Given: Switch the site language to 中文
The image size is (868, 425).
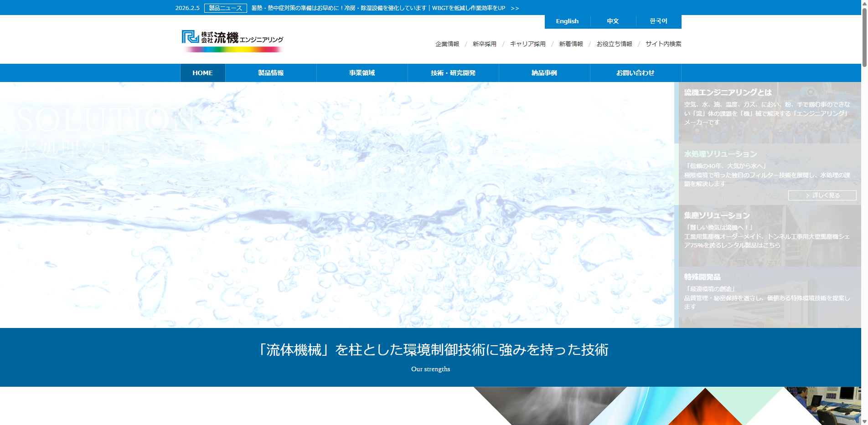Looking at the screenshot, I should [x=613, y=21].
